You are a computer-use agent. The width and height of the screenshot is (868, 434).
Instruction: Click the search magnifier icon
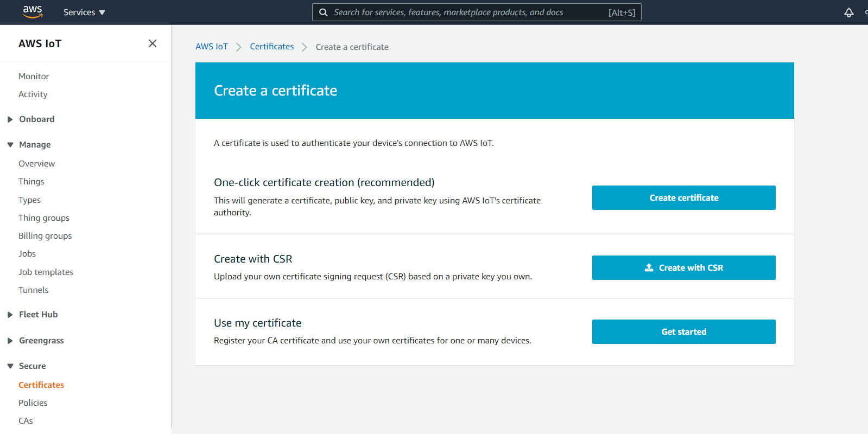324,12
